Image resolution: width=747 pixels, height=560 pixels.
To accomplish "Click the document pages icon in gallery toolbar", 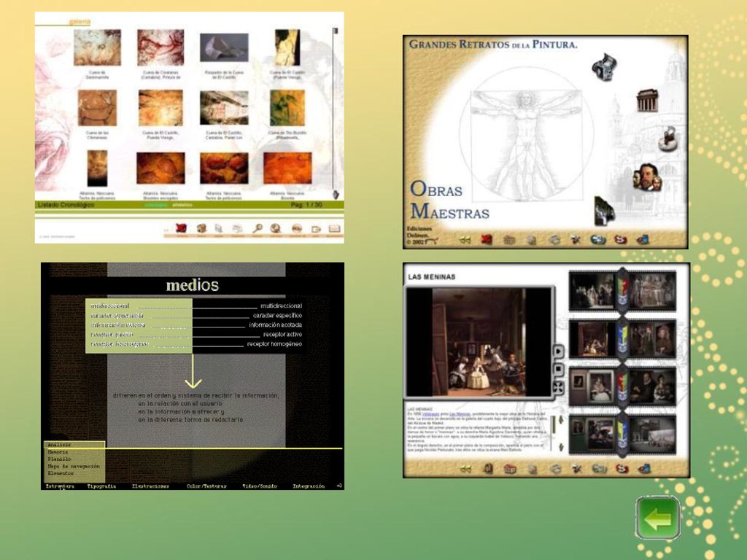I will (219, 228).
